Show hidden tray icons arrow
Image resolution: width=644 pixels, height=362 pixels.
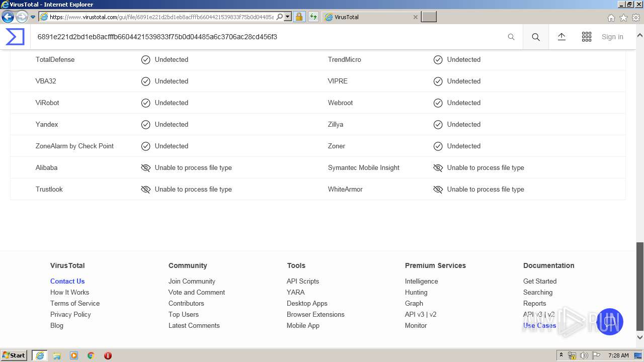(x=561, y=355)
